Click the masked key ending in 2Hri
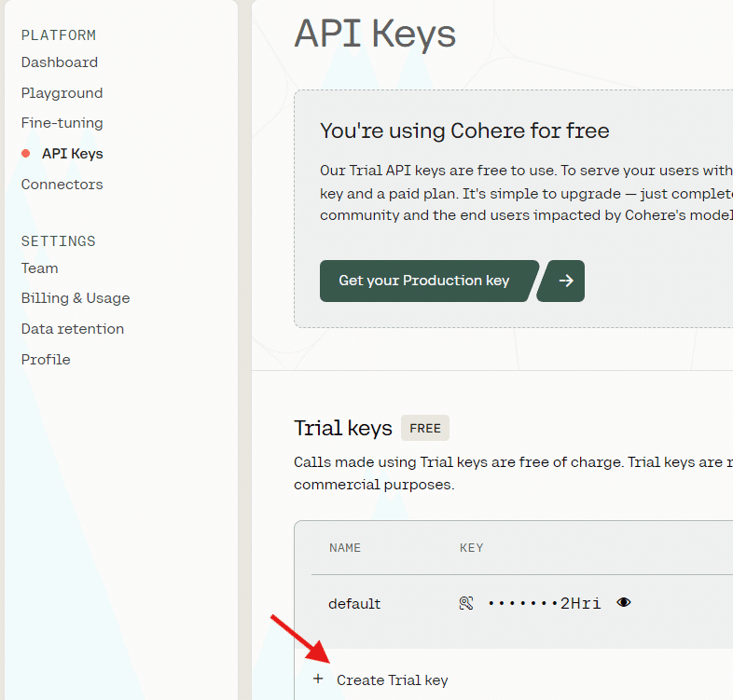This screenshot has width=733, height=700. pyautogui.click(x=545, y=604)
